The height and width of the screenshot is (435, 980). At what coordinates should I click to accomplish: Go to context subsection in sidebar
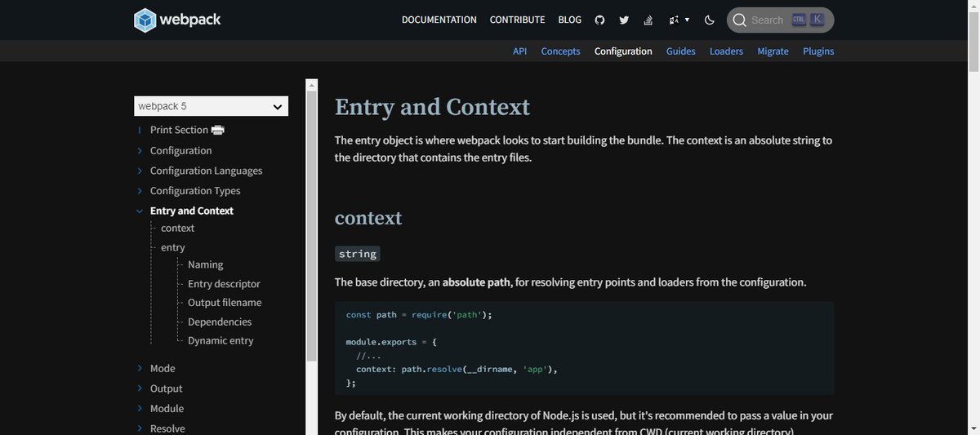pyautogui.click(x=177, y=228)
